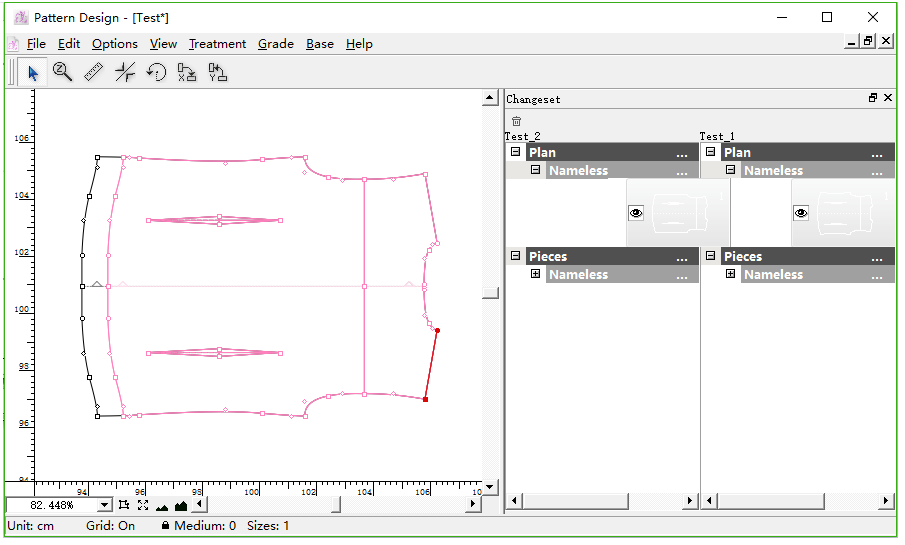Delete changeset with the trash icon
The image size is (905, 545).
[517, 121]
